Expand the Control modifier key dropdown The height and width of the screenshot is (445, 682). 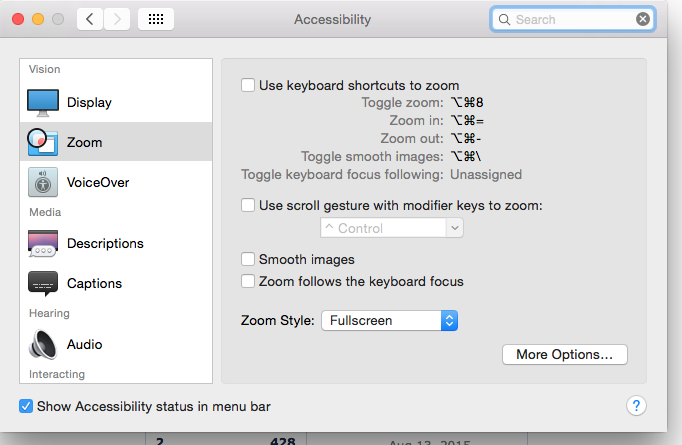tap(391, 228)
